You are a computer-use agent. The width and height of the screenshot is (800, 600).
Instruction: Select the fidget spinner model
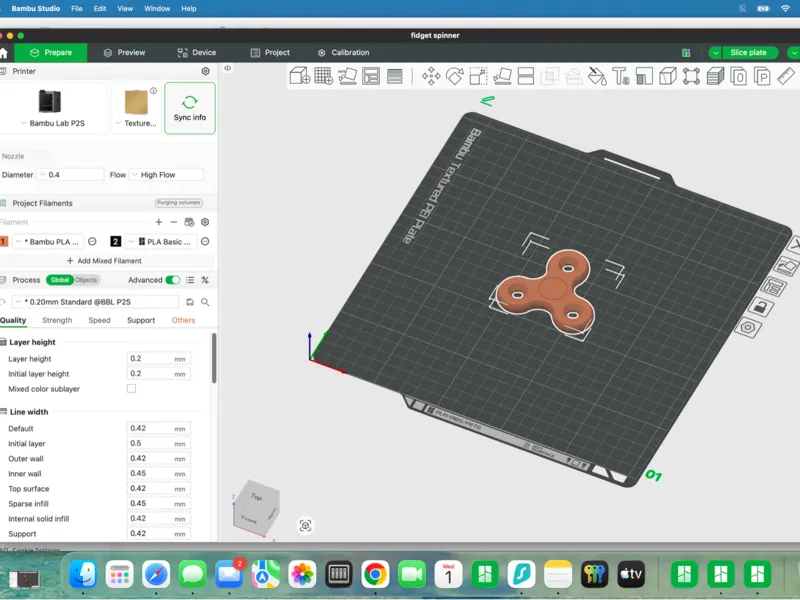(546, 293)
